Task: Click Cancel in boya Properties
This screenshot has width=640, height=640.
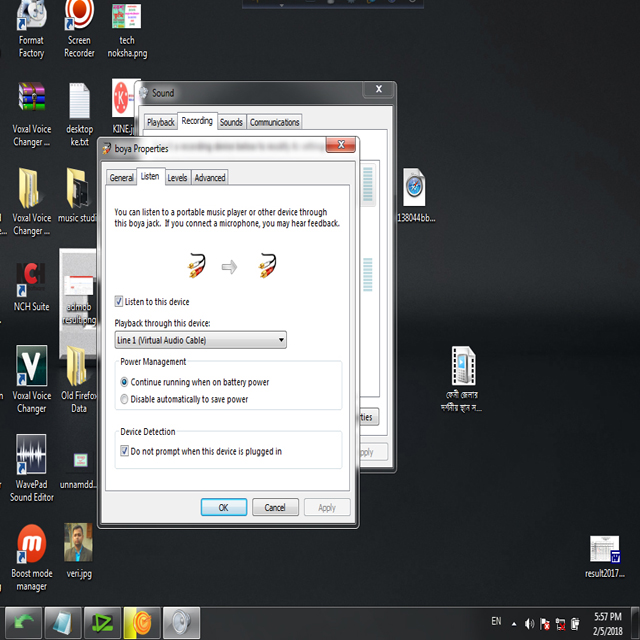Action: (x=275, y=507)
